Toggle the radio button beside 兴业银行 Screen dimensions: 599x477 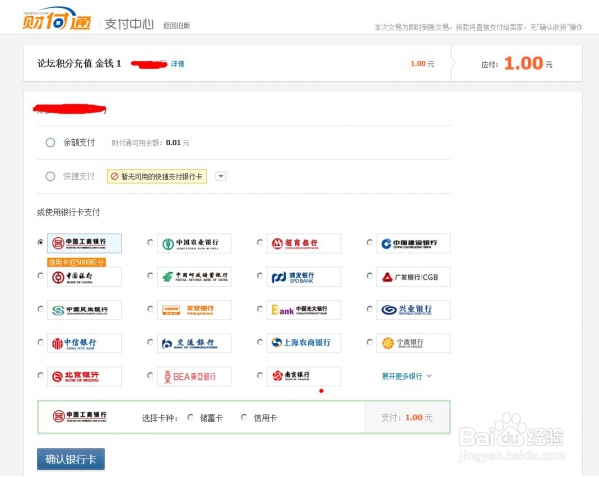click(x=369, y=309)
